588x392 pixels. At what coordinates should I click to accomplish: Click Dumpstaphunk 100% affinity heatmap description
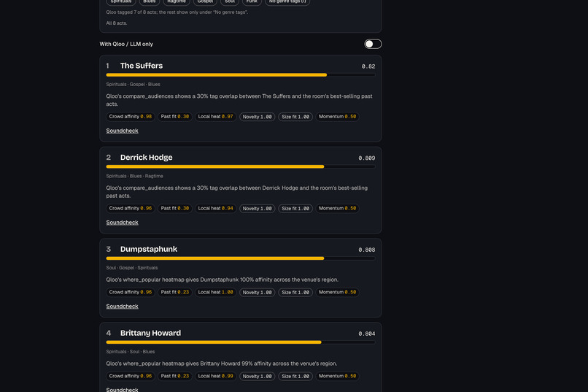(x=223, y=280)
